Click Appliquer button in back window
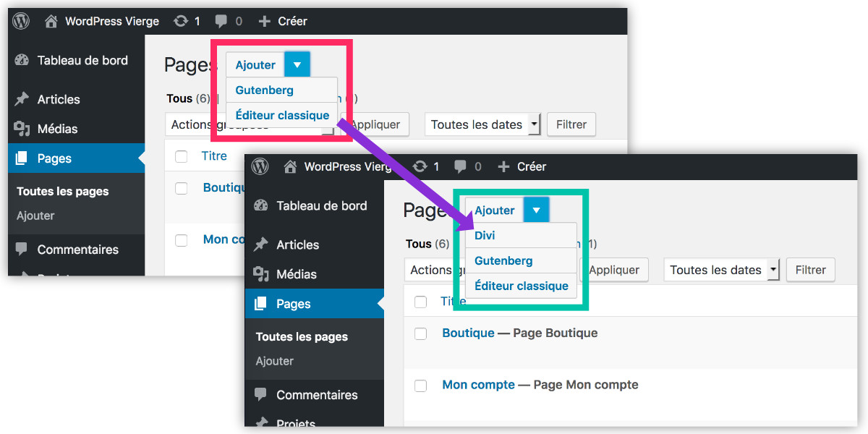The image size is (868, 434). [375, 124]
